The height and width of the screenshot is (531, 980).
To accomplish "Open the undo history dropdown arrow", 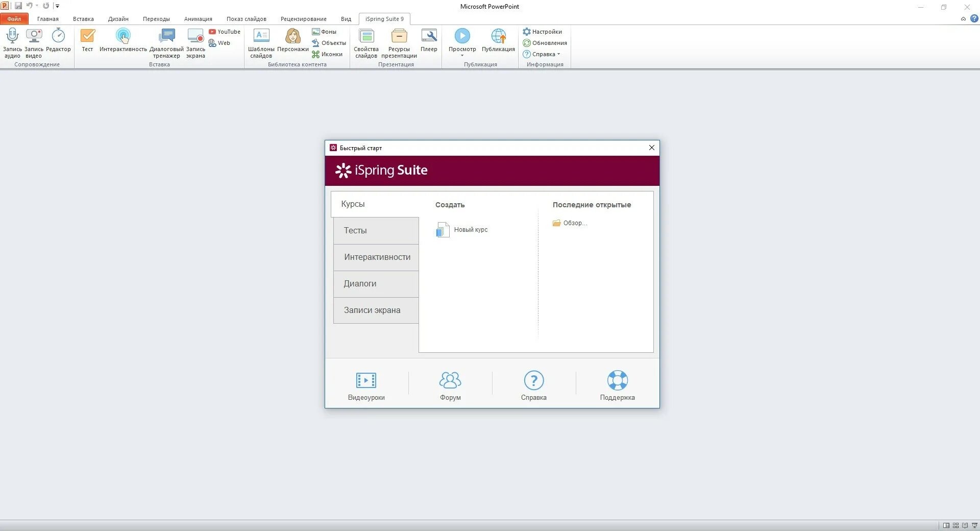I will pos(37,6).
